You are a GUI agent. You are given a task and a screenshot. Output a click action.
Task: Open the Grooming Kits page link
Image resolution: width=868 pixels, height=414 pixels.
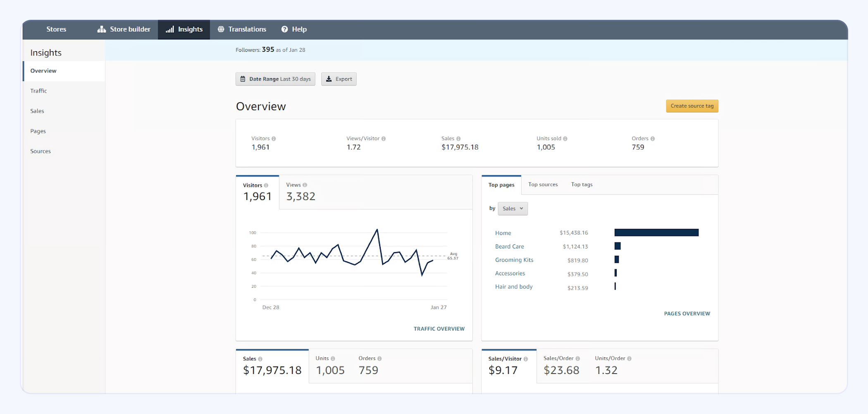514,260
